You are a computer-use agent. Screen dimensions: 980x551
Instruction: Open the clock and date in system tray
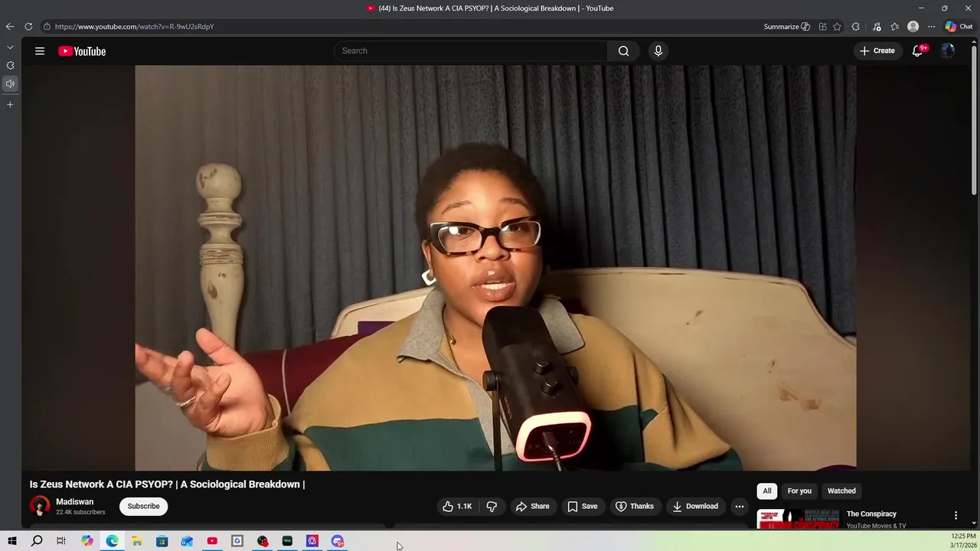tap(963, 541)
